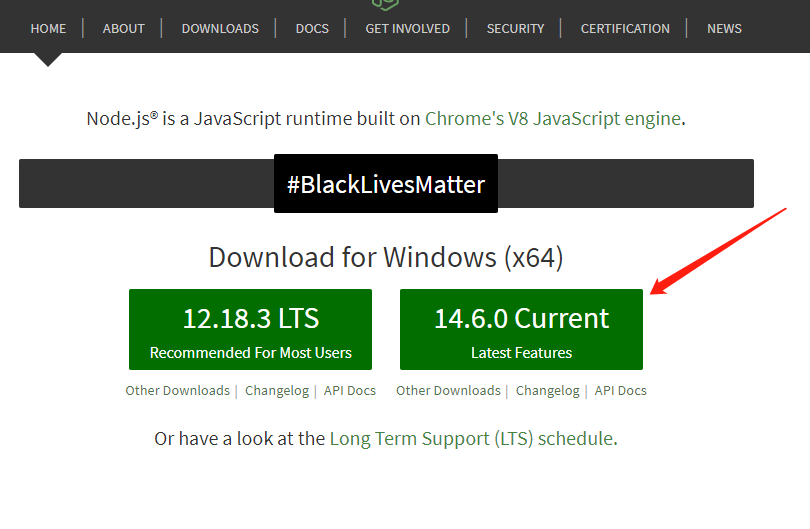The image size is (810, 529).
Task: Open the SECURITY page
Action: point(515,28)
